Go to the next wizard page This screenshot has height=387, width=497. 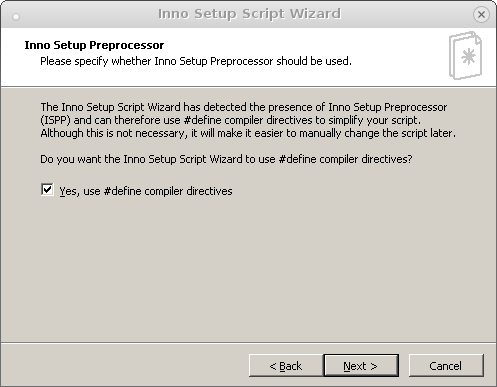[x=361, y=366]
